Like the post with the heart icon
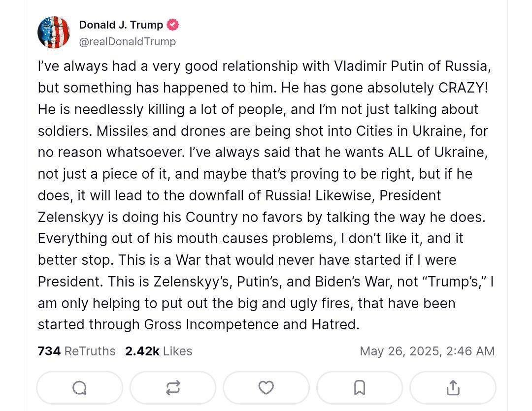Screen dimensions: 532x411 click(x=266, y=388)
